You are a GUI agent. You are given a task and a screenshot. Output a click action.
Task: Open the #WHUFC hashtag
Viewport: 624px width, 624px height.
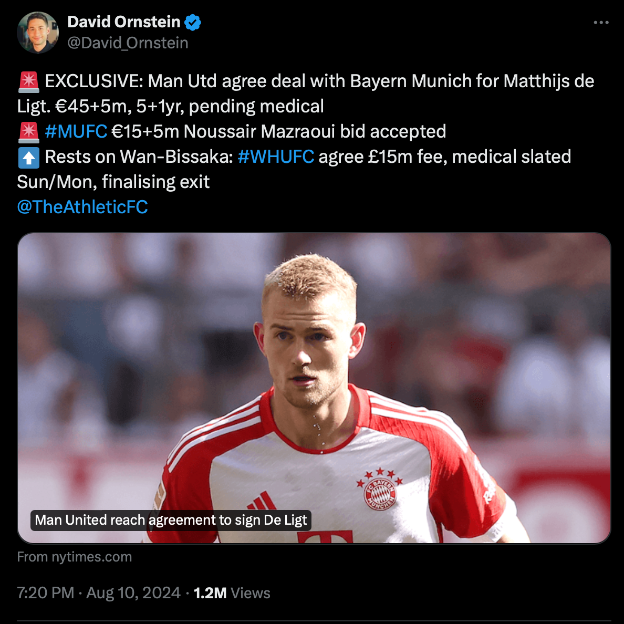tap(276, 157)
